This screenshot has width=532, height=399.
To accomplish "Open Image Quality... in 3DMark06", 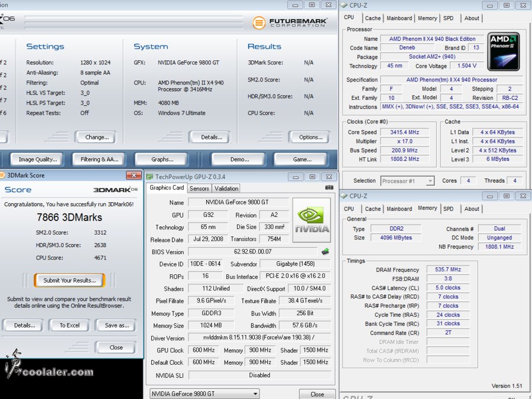I will (x=38, y=159).
